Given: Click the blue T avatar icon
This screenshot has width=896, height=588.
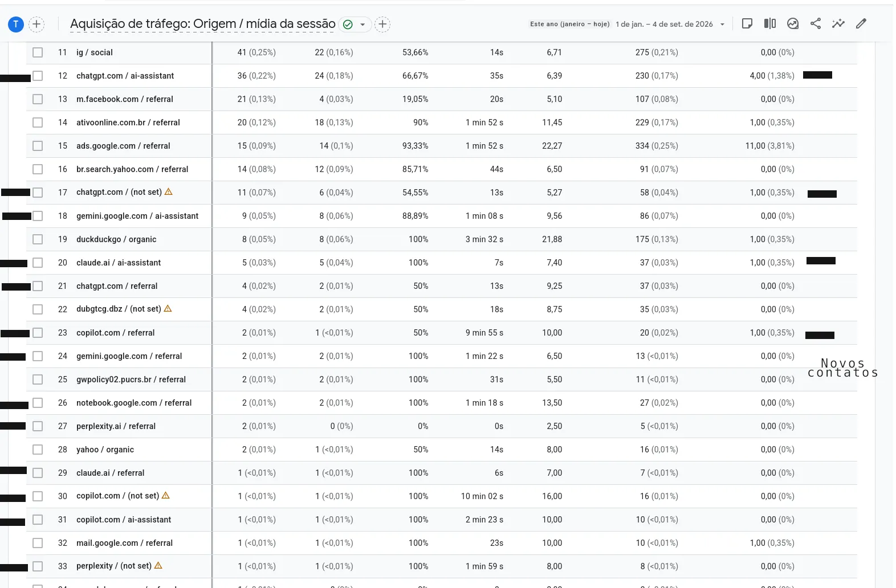Looking at the screenshot, I should 16,24.
